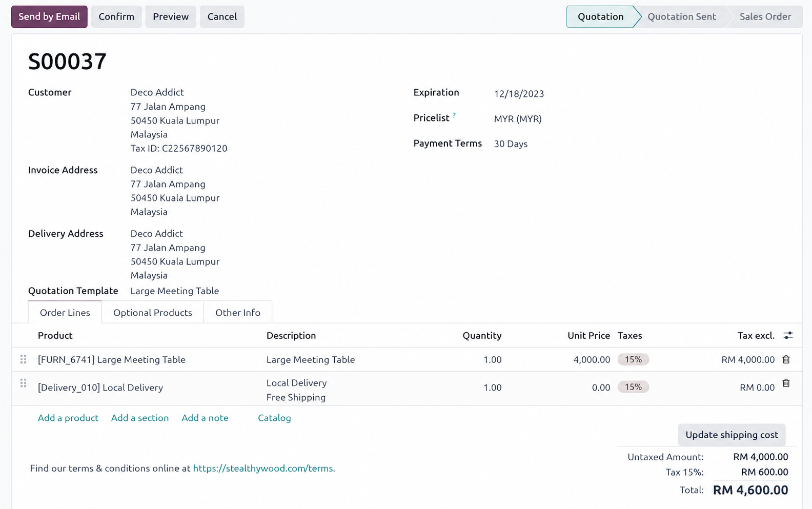Open the Pricelist MYR dropdown
The height and width of the screenshot is (509, 812).
tap(518, 119)
